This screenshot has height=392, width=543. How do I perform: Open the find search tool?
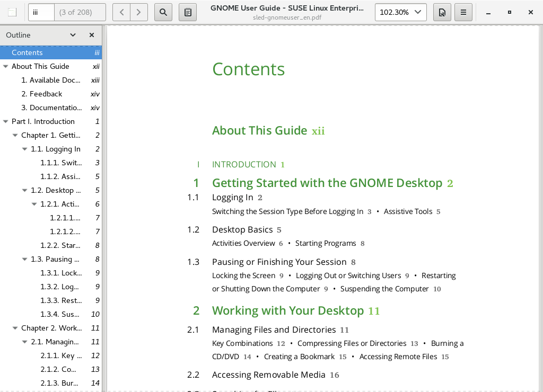click(163, 12)
